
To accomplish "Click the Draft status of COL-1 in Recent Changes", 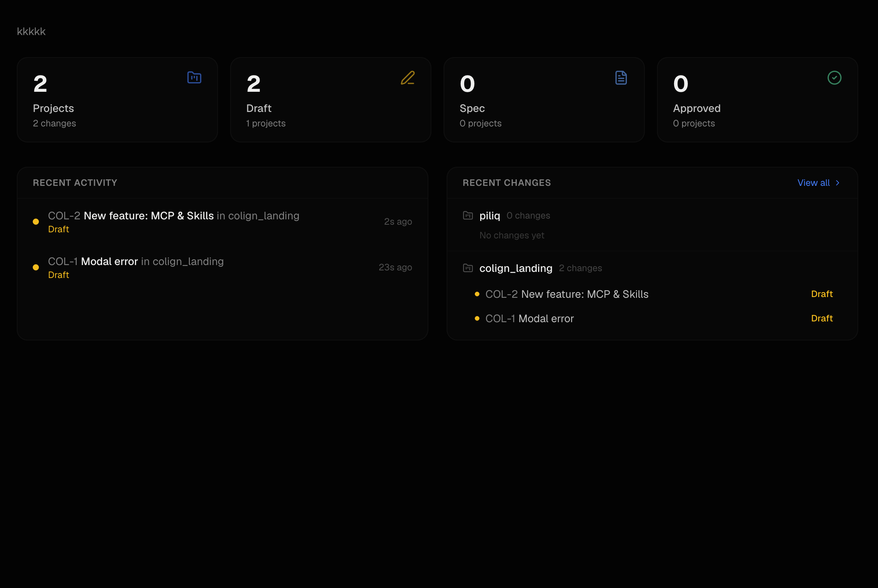I will (x=822, y=318).
